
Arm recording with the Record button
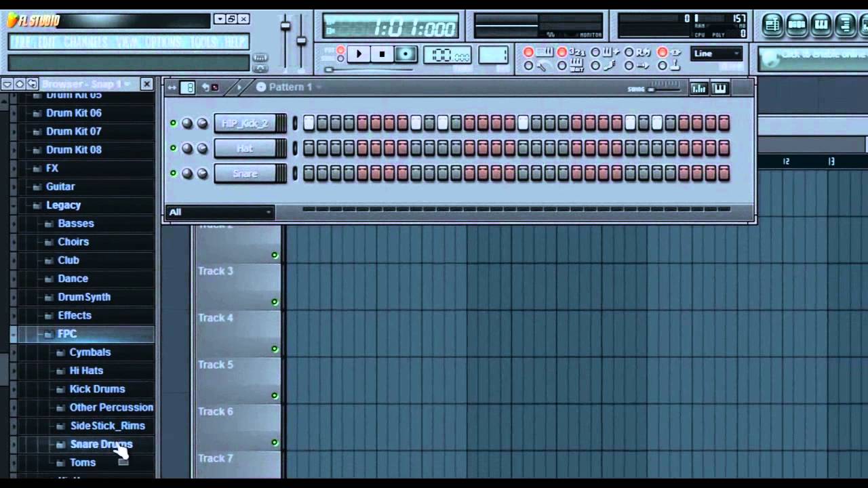(406, 54)
